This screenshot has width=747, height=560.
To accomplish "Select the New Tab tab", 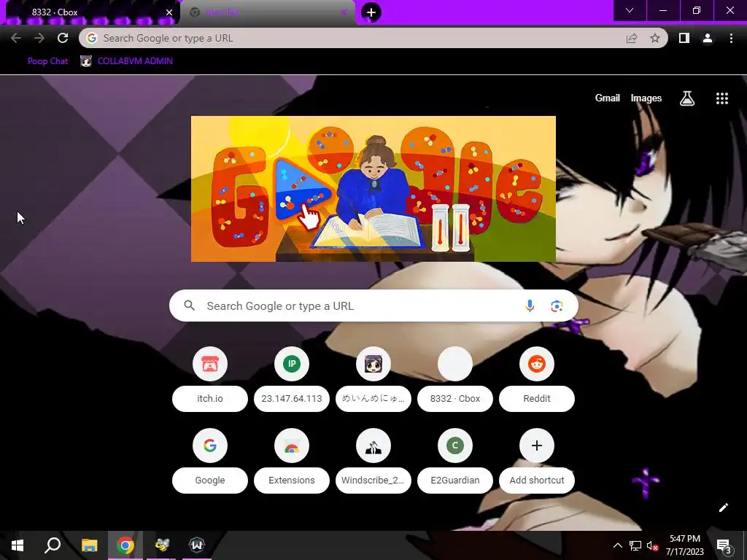I will click(268, 12).
